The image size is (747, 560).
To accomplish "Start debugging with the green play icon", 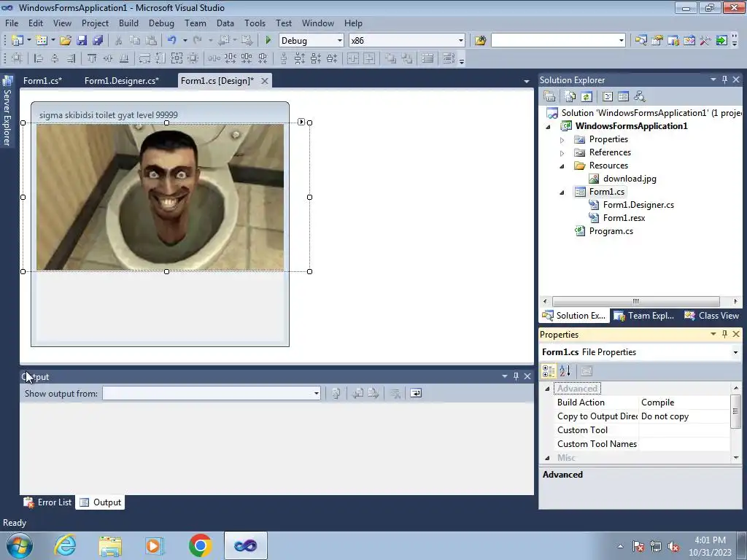I will (x=268, y=41).
